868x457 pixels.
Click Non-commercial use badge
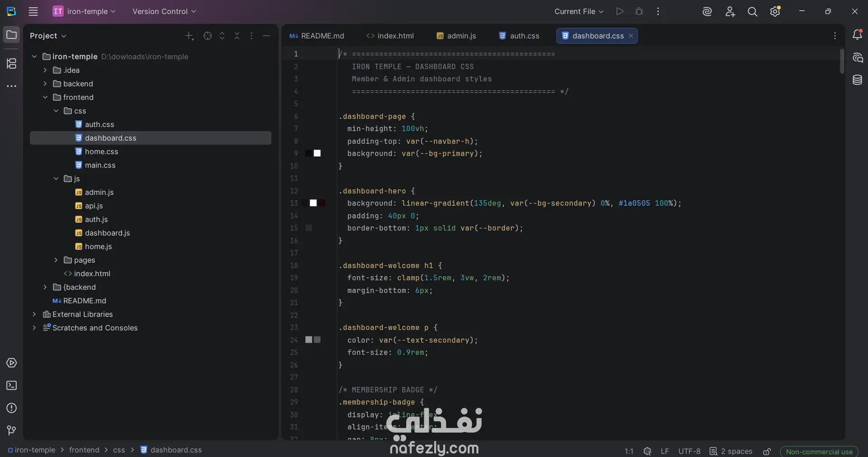pyautogui.click(x=819, y=452)
